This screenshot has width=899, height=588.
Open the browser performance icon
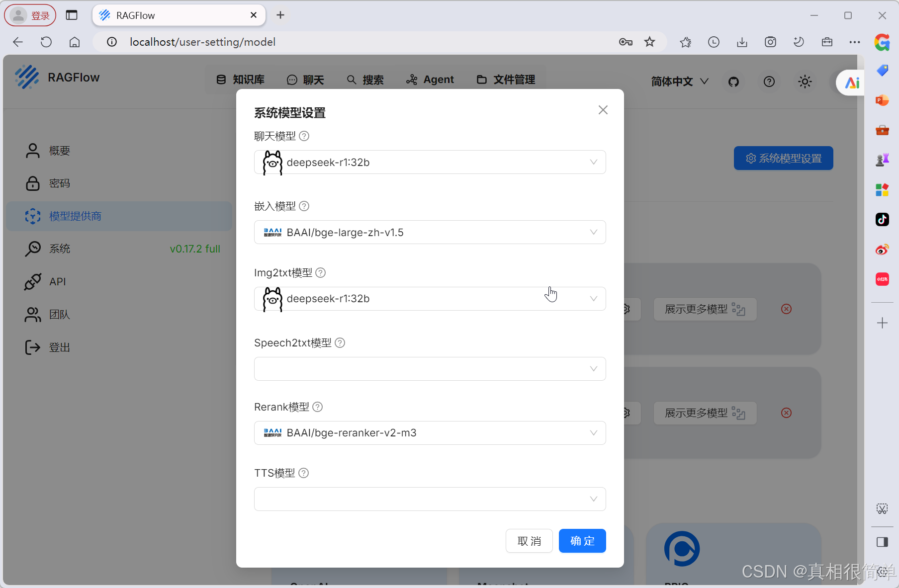point(799,42)
